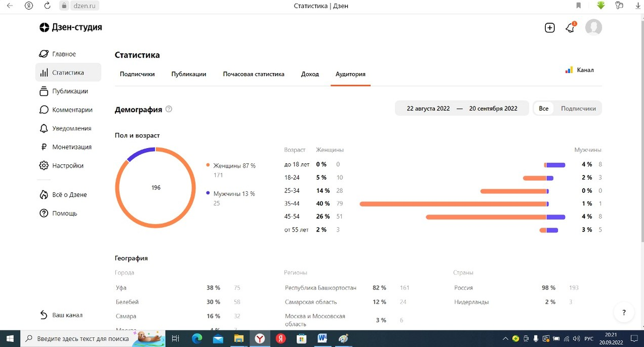Click the Yandex home button in browser

(30, 5)
